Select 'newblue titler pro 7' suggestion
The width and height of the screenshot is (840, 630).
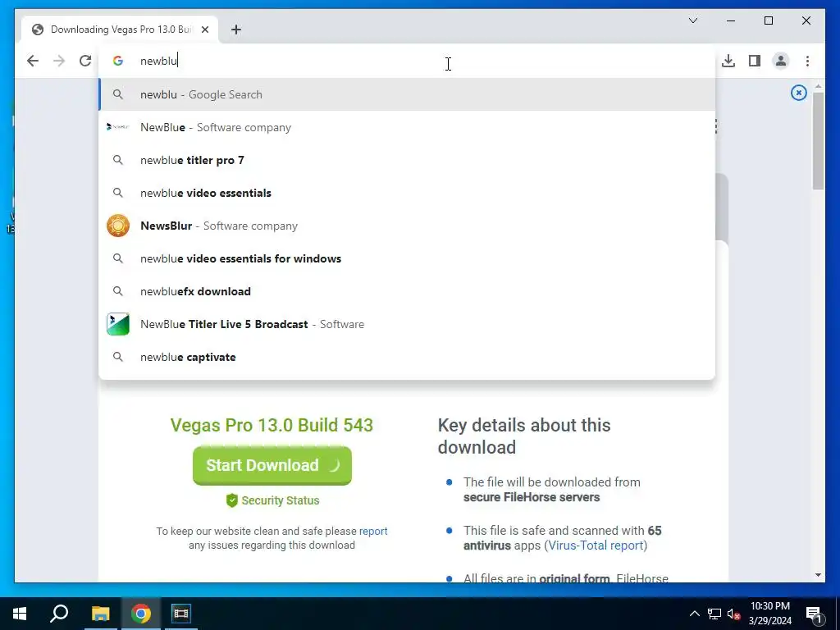click(x=407, y=160)
